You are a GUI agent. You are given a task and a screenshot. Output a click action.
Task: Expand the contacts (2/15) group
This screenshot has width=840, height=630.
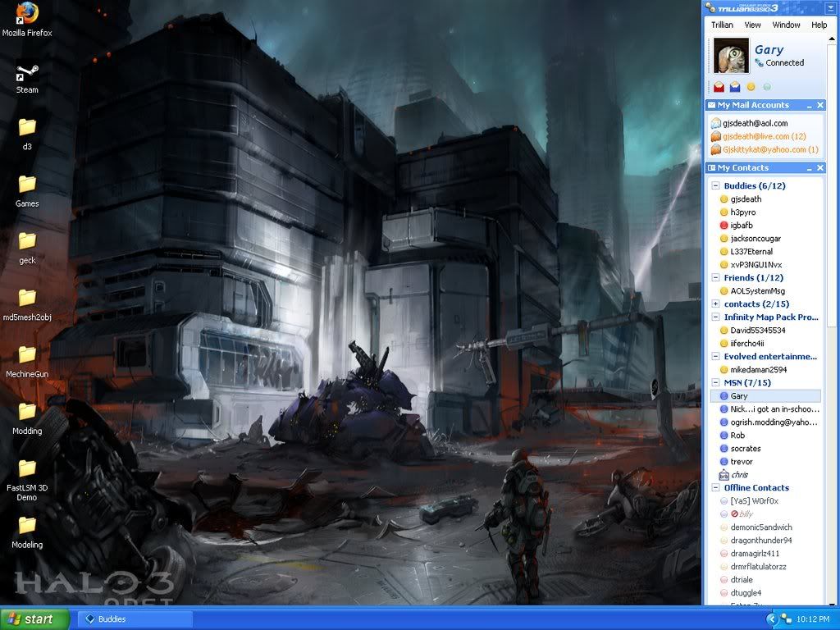pyautogui.click(x=715, y=304)
